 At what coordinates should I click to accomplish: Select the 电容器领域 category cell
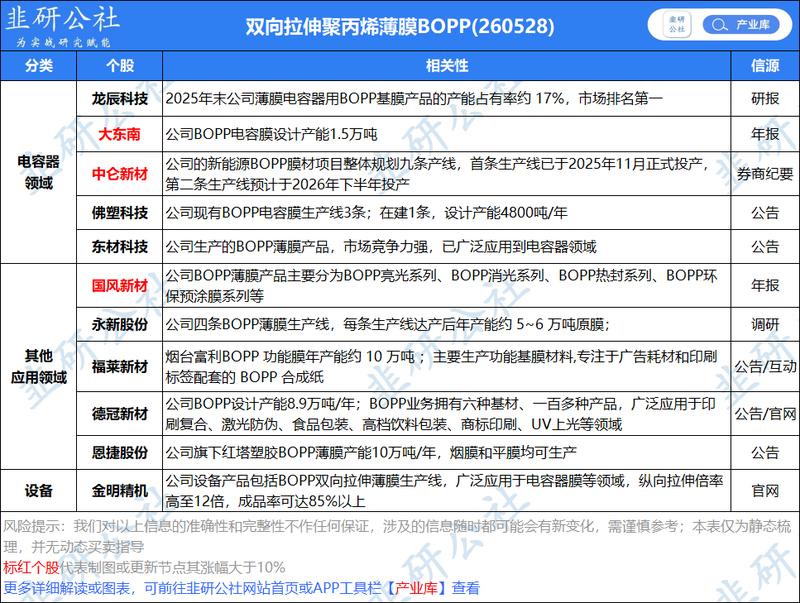(39, 172)
